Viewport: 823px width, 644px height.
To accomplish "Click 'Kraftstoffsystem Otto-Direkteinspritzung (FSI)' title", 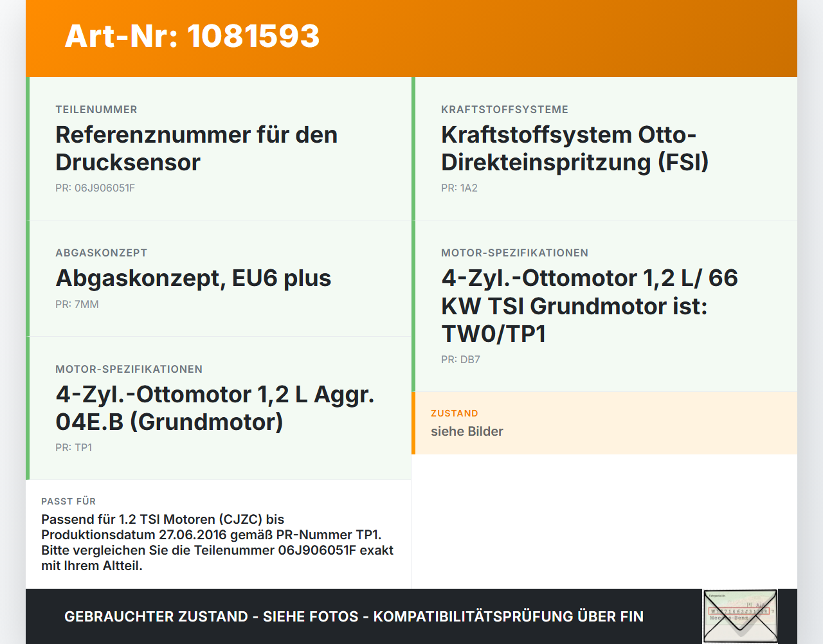I will [x=575, y=148].
